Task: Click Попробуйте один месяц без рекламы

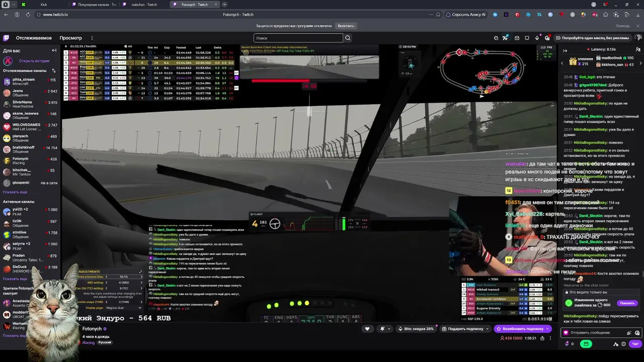Action: tap(592, 38)
